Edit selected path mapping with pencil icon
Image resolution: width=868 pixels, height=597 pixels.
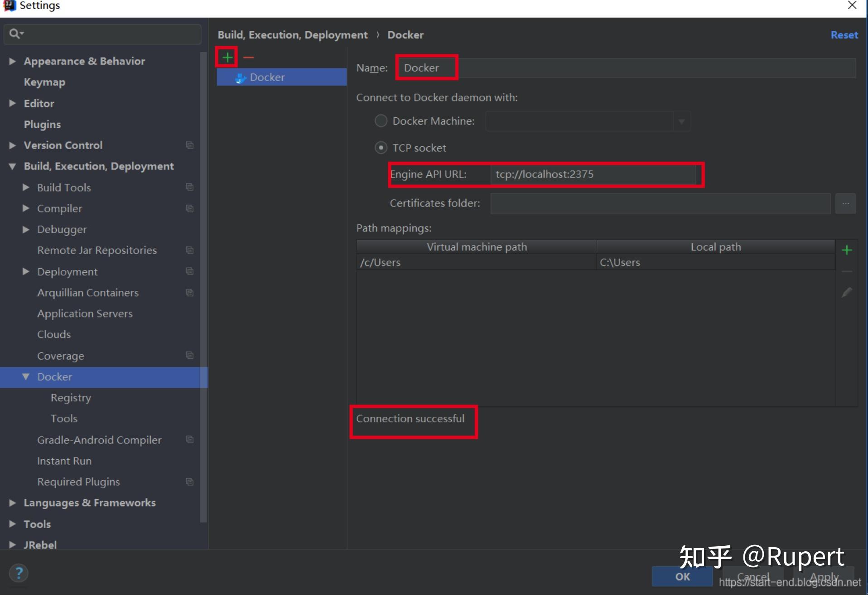(x=847, y=292)
